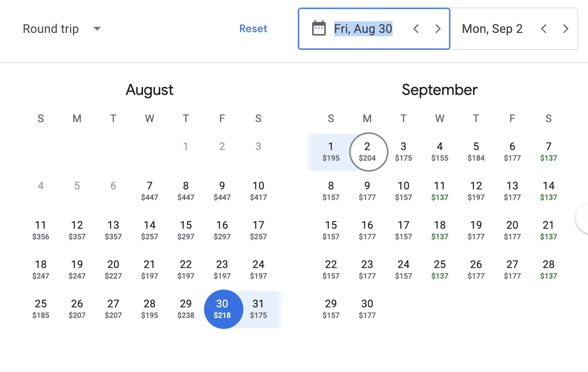
Task: Click the next-day arrow beside Fri, Aug 30
Action: [x=438, y=28]
